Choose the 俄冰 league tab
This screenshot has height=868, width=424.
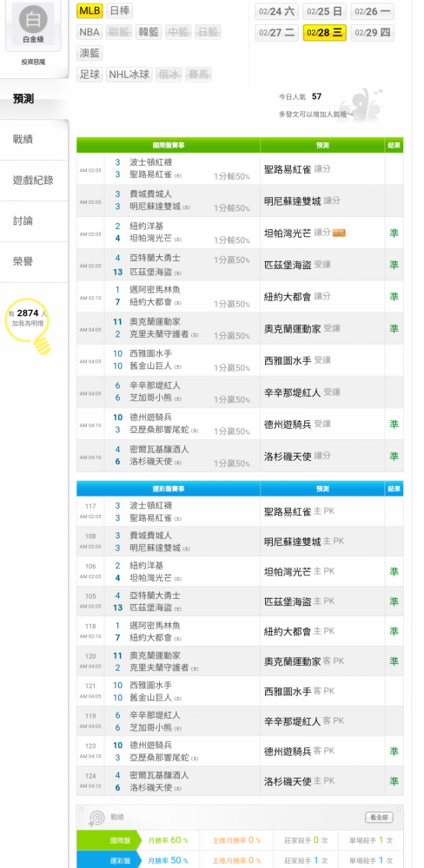169,75
